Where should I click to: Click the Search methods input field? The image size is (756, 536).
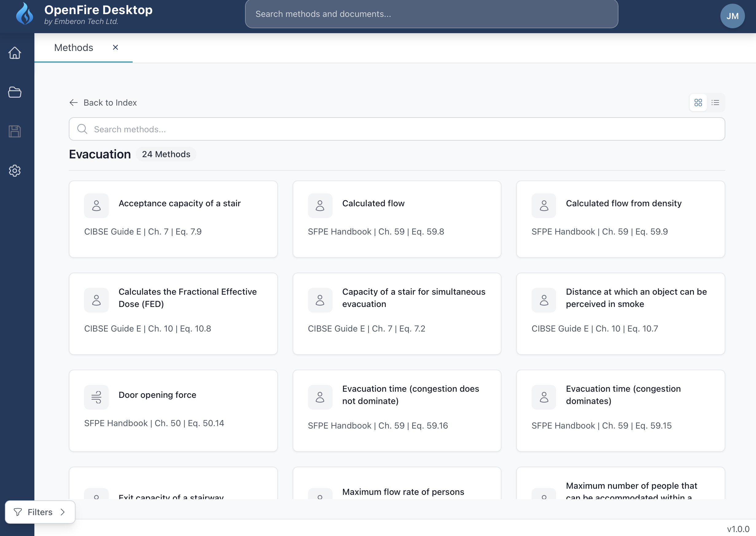[x=396, y=129]
